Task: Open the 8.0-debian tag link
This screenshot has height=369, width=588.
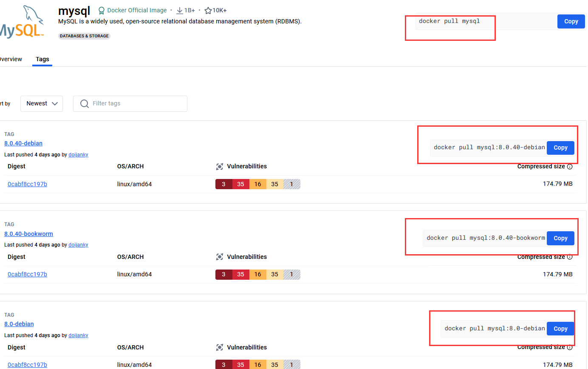Action: (19, 324)
